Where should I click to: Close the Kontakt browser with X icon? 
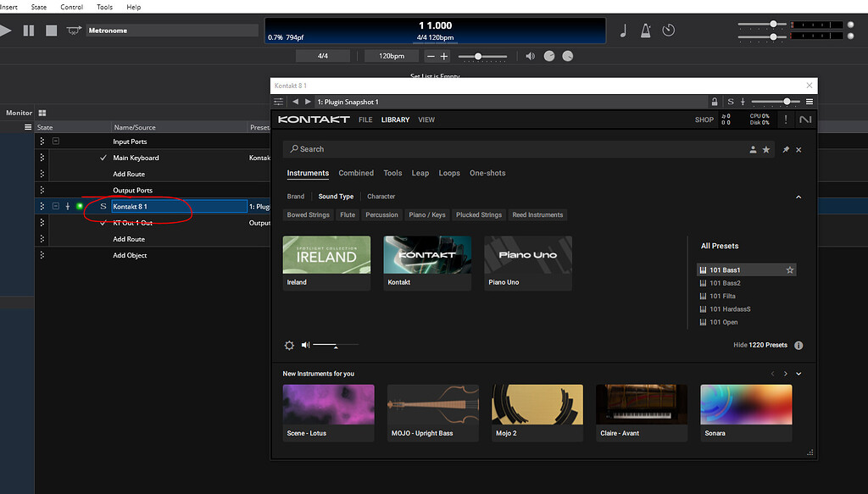798,149
